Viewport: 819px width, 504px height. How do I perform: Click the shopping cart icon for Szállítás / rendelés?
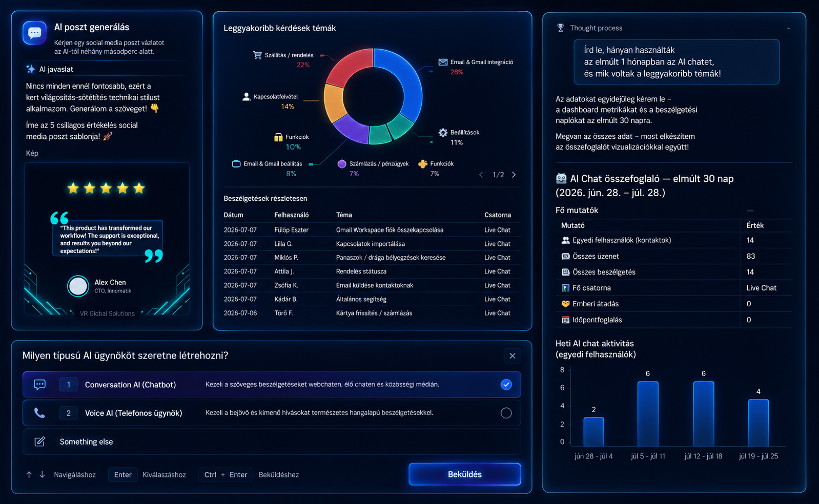257,55
